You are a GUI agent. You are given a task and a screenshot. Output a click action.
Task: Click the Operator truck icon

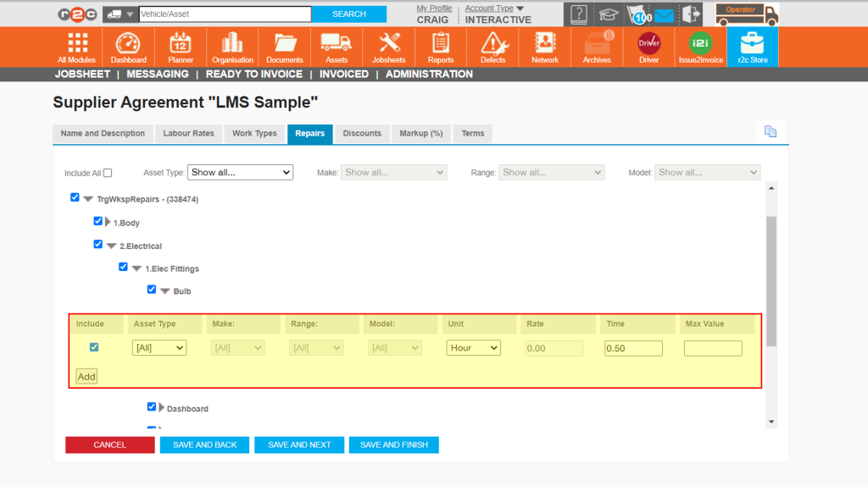[x=746, y=14]
